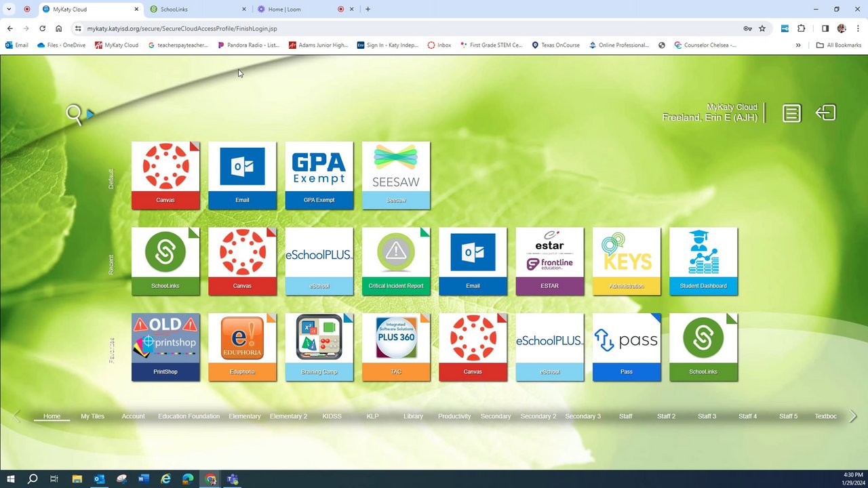Launch the Critical Incident Report tile
This screenshot has width=868, height=488.
pyautogui.click(x=396, y=261)
